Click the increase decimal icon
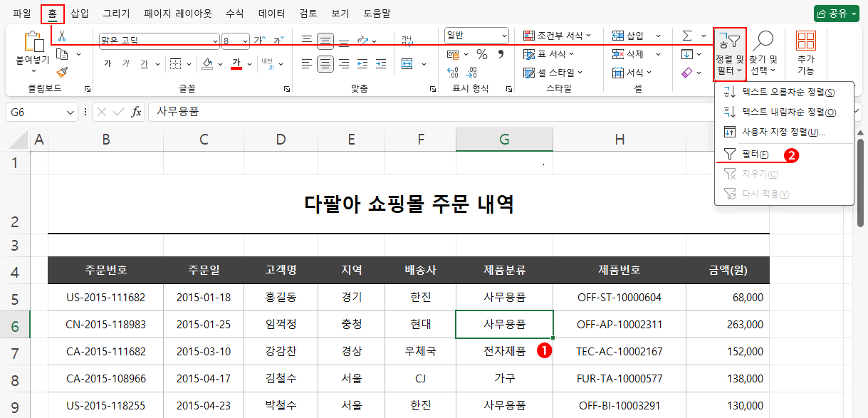This screenshot has height=418, width=868. [453, 72]
